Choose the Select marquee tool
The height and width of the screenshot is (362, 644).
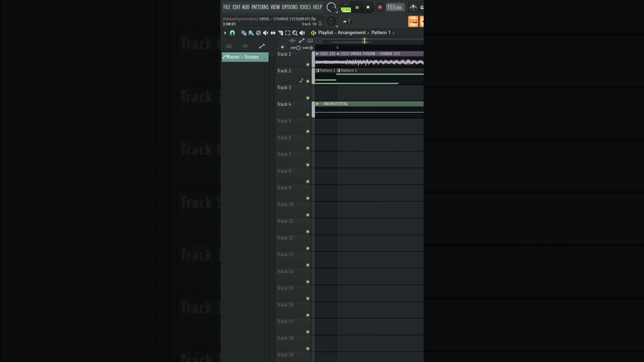288,33
